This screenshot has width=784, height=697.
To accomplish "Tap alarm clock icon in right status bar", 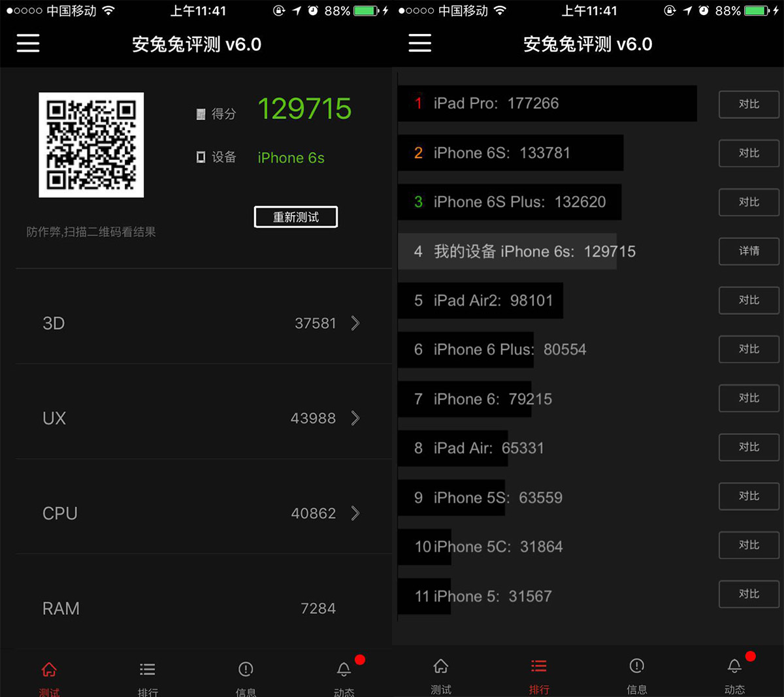I will 704,10.
